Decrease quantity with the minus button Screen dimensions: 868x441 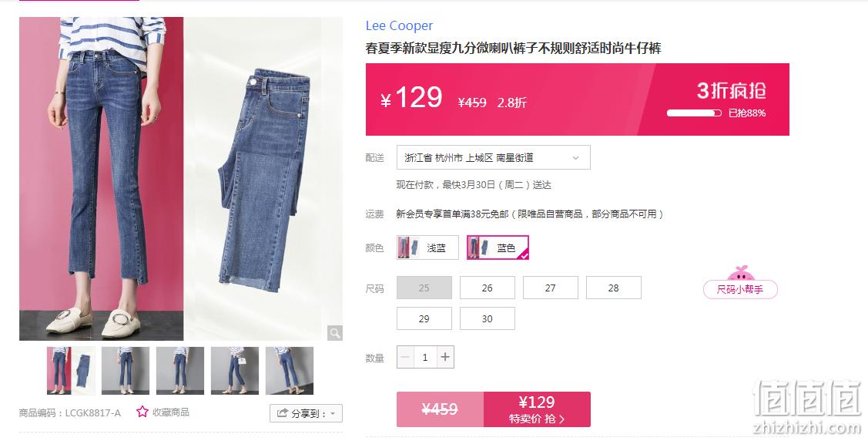click(405, 357)
